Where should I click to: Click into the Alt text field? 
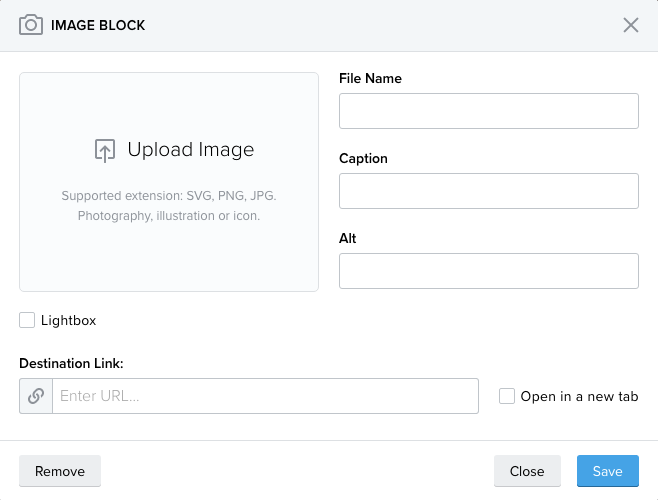click(x=489, y=271)
